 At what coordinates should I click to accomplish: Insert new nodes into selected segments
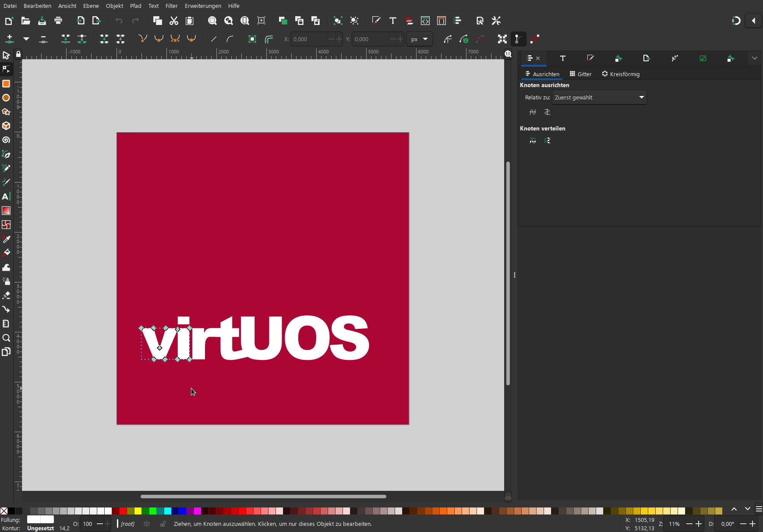10,39
